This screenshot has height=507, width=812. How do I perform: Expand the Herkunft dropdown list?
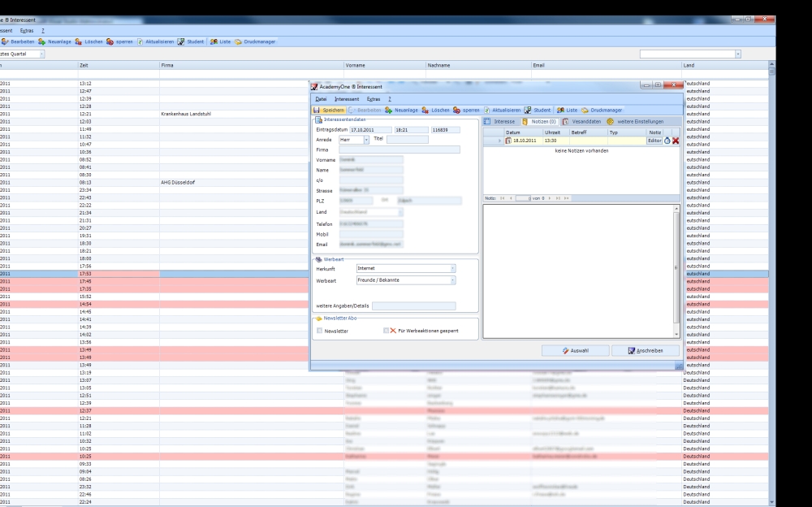coord(452,268)
